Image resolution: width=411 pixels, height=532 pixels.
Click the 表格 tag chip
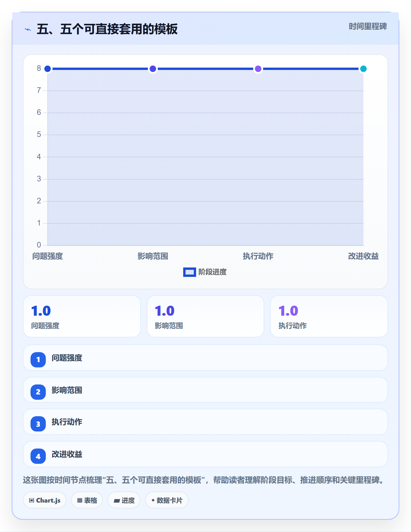click(87, 500)
